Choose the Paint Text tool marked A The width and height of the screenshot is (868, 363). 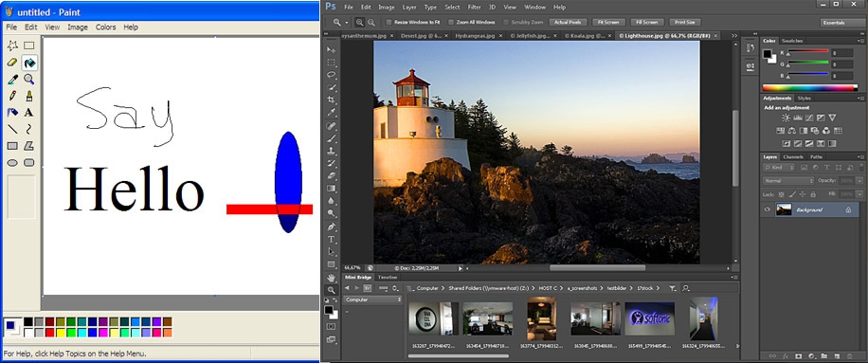click(29, 113)
